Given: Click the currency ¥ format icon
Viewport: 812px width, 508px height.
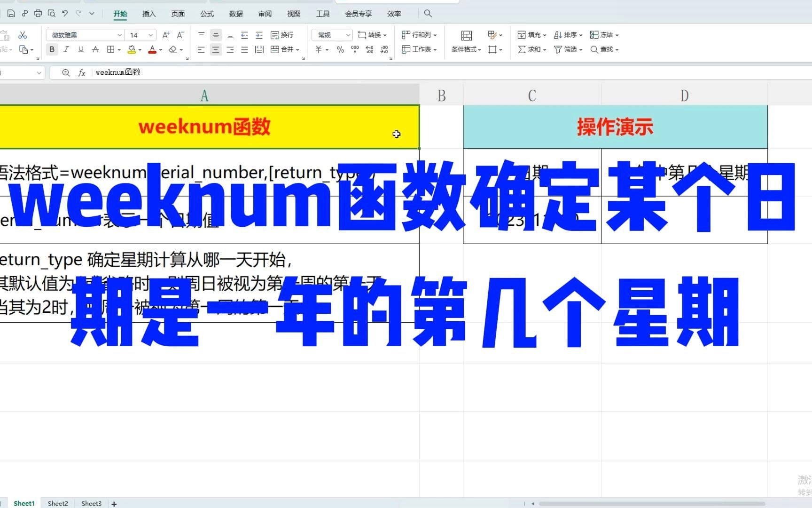Looking at the screenshot, I should (319, 49).
